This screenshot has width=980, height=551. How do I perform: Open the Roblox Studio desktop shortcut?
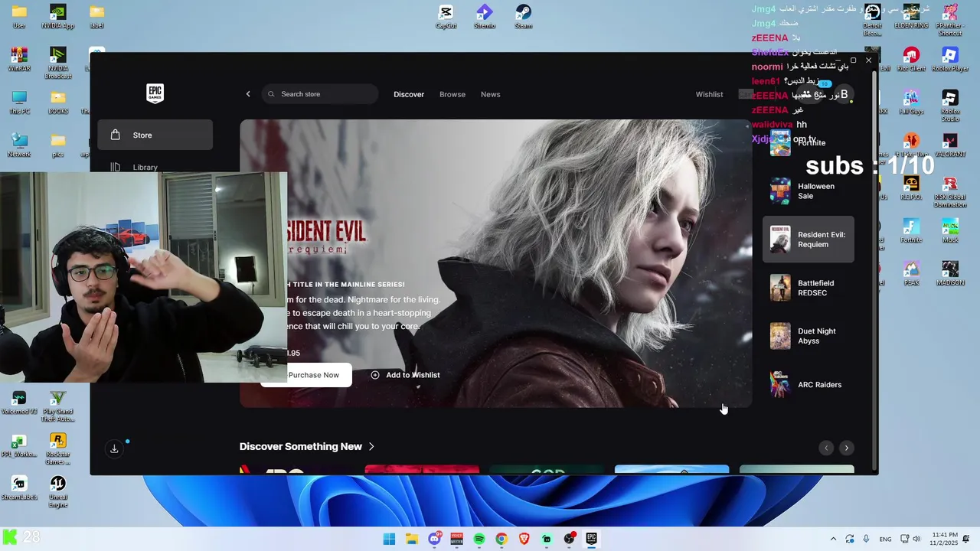[x=950, y=106]
